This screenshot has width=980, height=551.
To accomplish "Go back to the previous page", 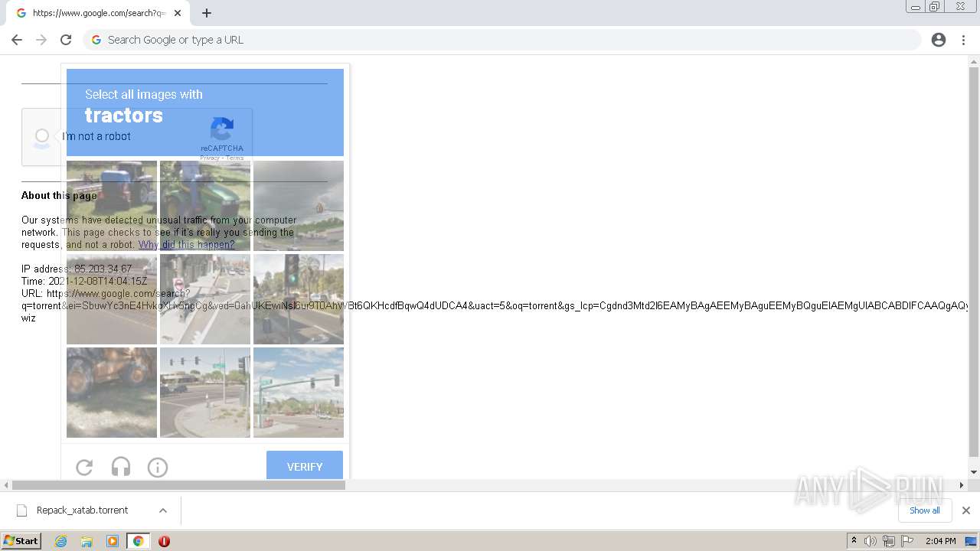I will [17, 40].
